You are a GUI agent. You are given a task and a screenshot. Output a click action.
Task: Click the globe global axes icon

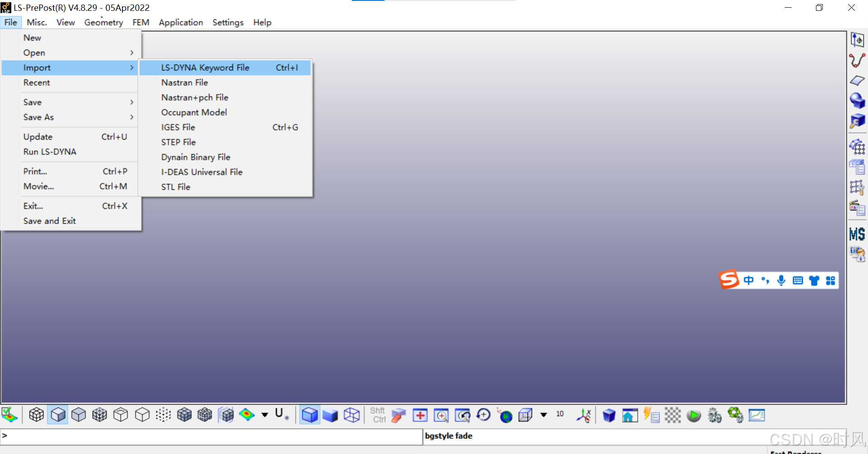(505, 415)
